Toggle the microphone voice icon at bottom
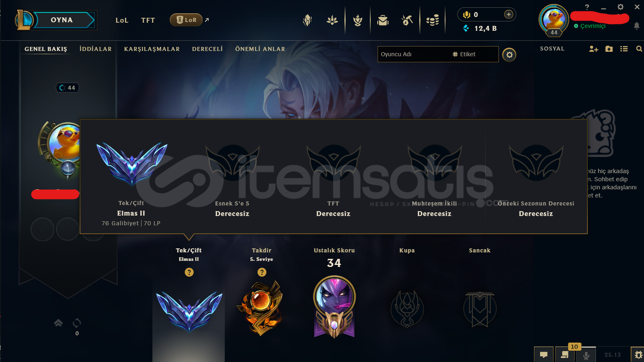The height and width of the screenshot is (362, 644). point(586,355)
